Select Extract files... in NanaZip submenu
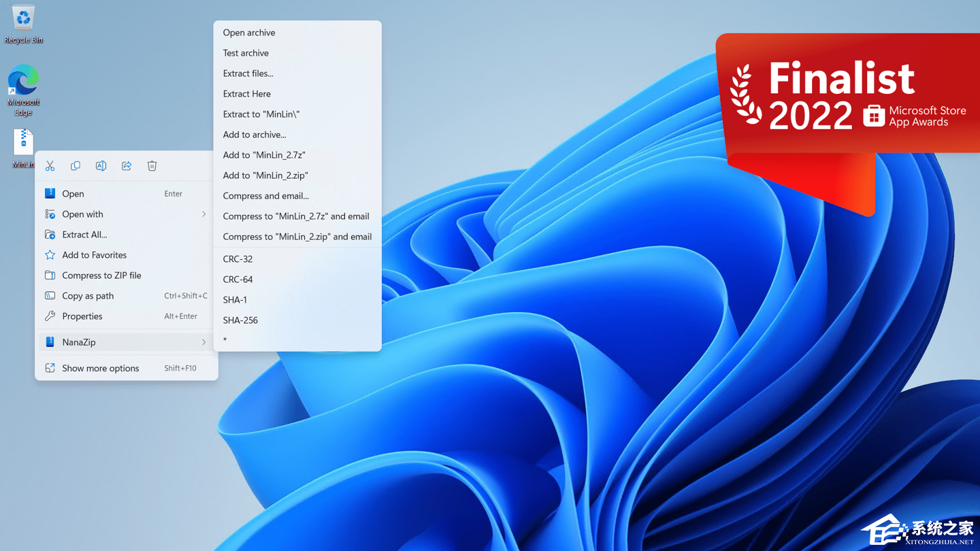This screenshot has height=551, width=980. [x=297, y=73]
